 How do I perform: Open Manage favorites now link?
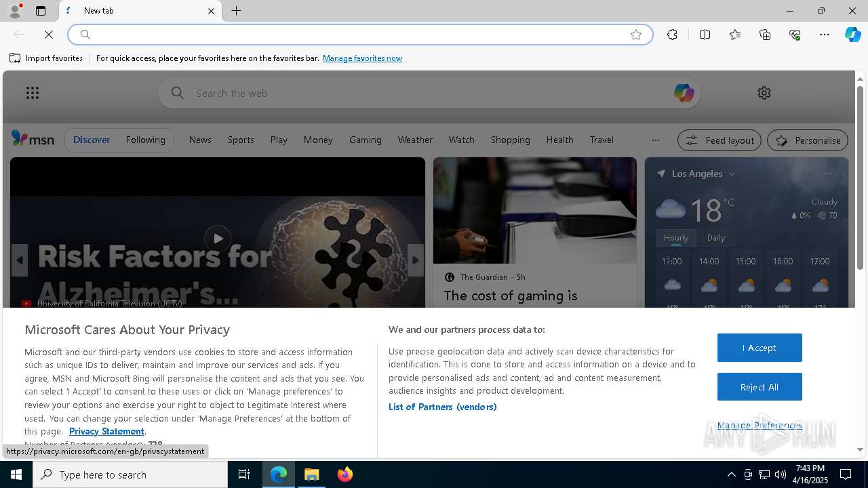[362, 58]
